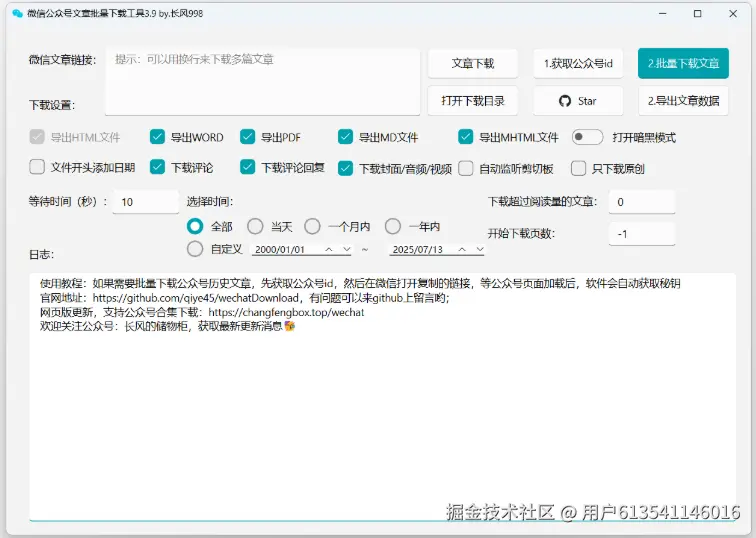Image resolution: width=756 pixels, height=538 pixels.
Task: Increase end date with up arrow
Action: point(462,249)
